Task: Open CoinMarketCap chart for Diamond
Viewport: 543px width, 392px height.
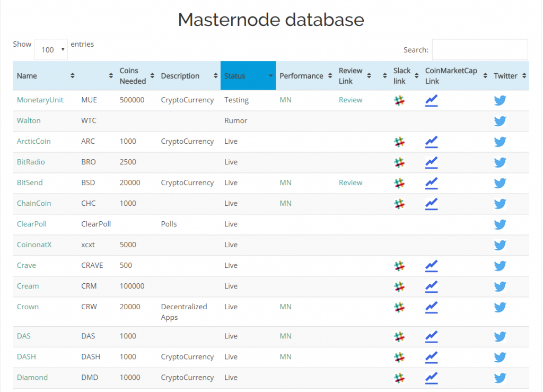Action: tap(432, 378)
